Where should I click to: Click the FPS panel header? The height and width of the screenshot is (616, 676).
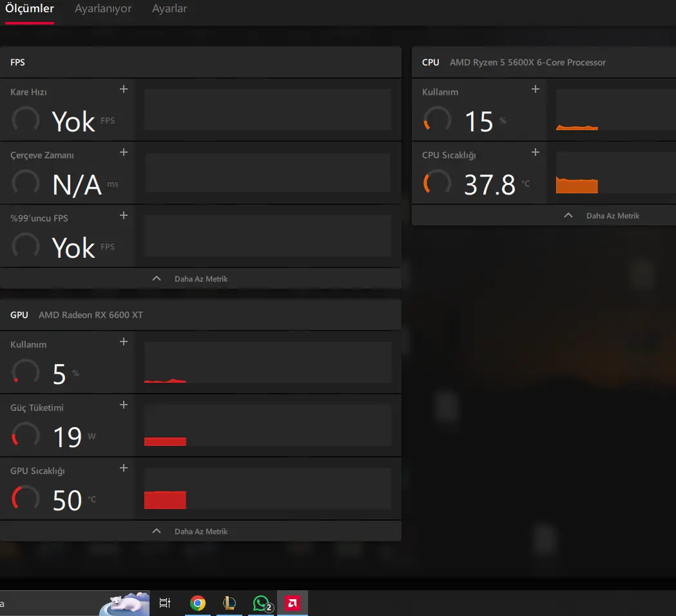pyautogui.click(x=200, y=62)
